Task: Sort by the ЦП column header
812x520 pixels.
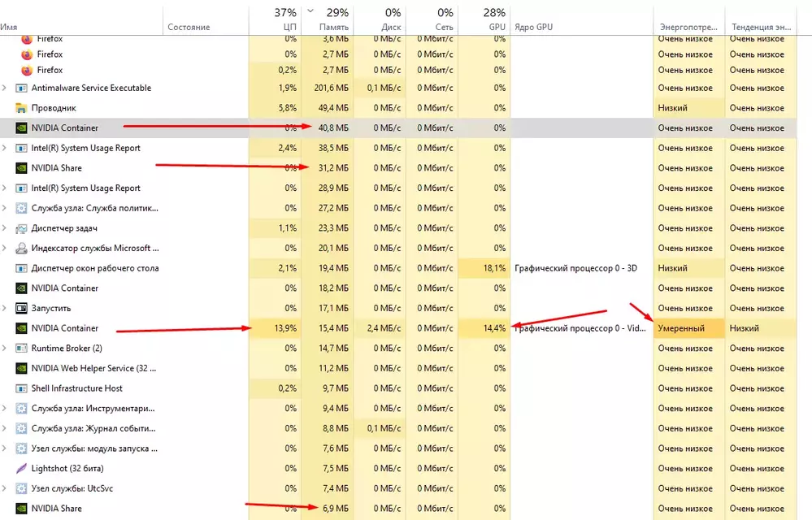Action: (x=275, y=20)
